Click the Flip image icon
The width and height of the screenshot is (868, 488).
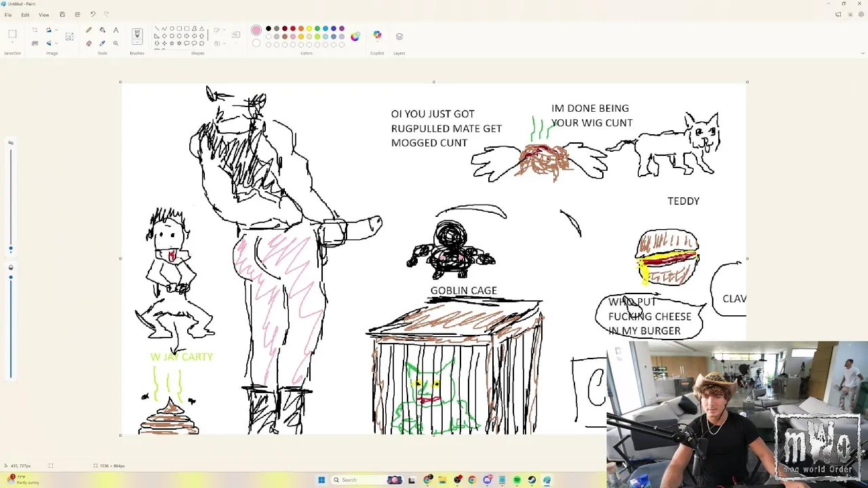[x=48, y=43]
